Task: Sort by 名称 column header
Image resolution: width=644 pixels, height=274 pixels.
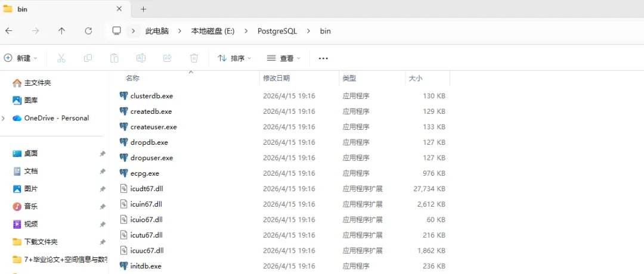Action: coord(132,78)
